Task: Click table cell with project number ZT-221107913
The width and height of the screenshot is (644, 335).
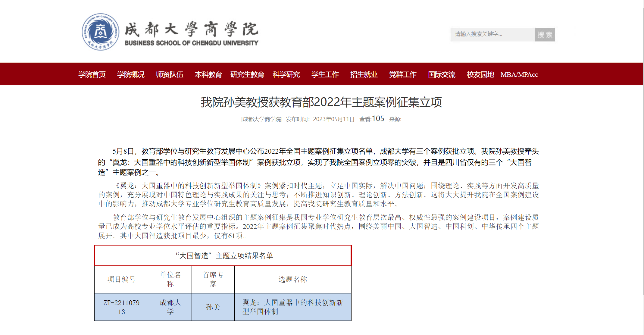Action: pyautogui.click(x=121, y=307)
